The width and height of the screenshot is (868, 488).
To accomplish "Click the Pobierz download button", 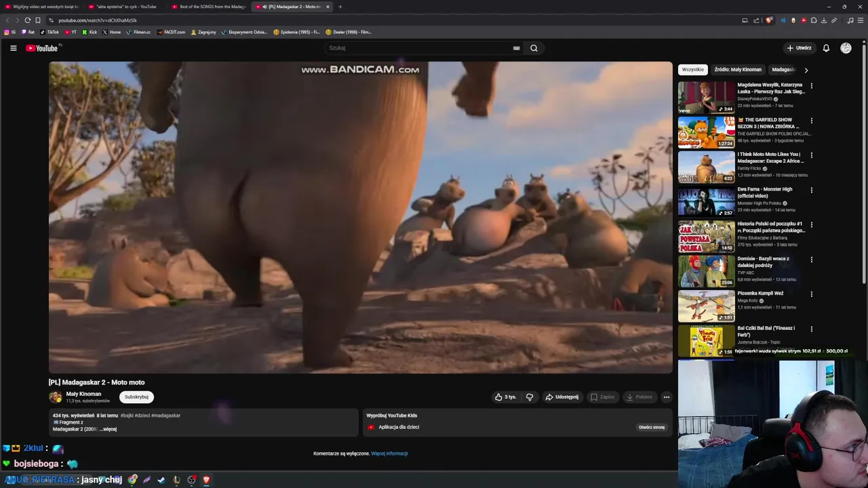I will pyautogui.click(x=639, y=397).
